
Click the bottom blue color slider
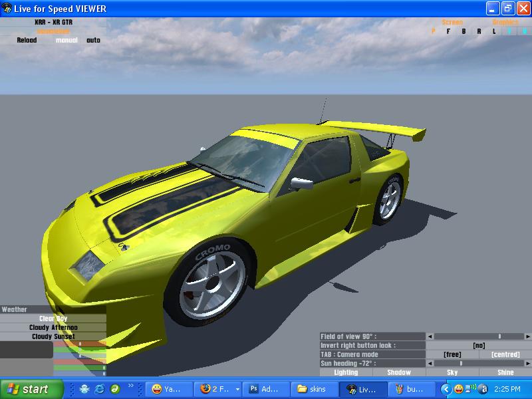pos(80,374)
